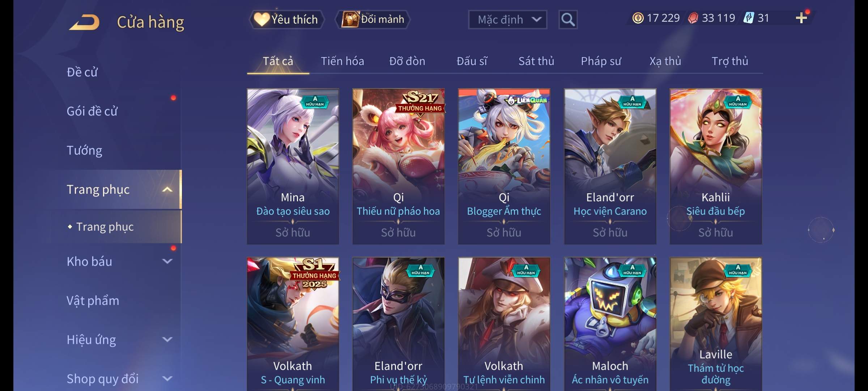The image size is (868, 391).
Task: Switch to the Tiến hóa tab
Action: (342, 61)
